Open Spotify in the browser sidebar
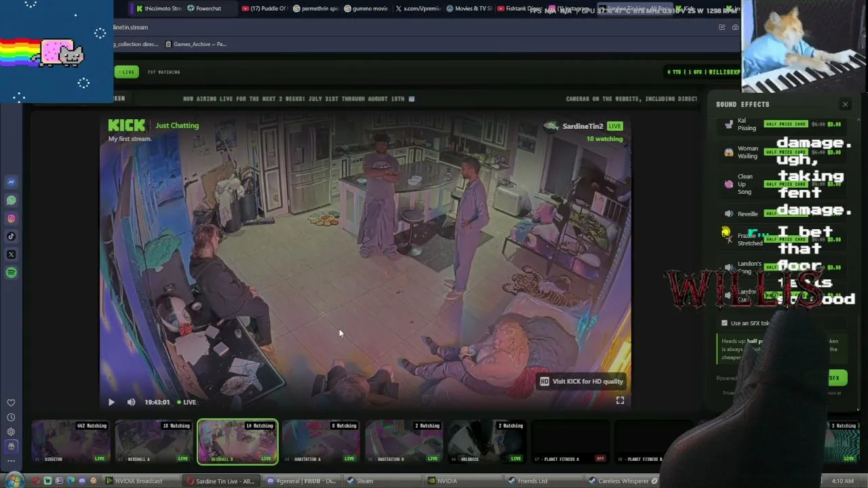Image resolution: width=868 pixels, height=488 pixels. pos(11,272)
